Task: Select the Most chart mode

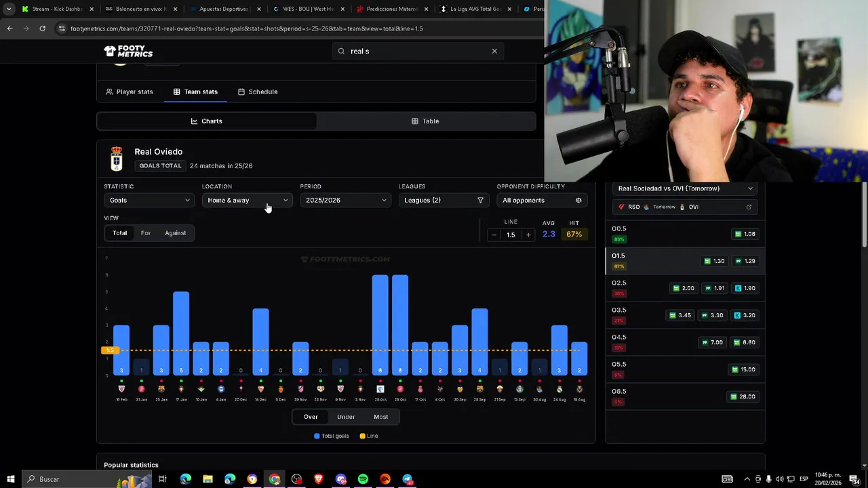Action: pyautogui.click(x=381, y=417)
